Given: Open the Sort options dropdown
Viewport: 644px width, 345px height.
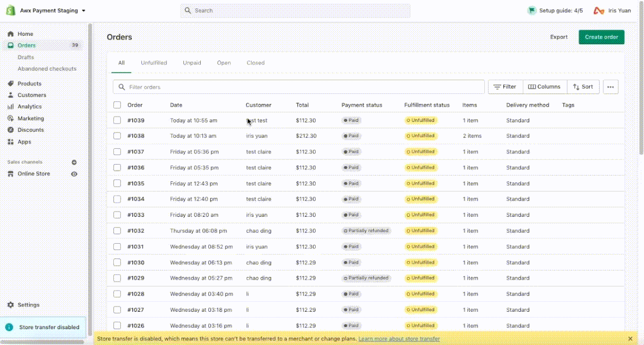Looking at the screenshot, I should [x=583, y=87].
